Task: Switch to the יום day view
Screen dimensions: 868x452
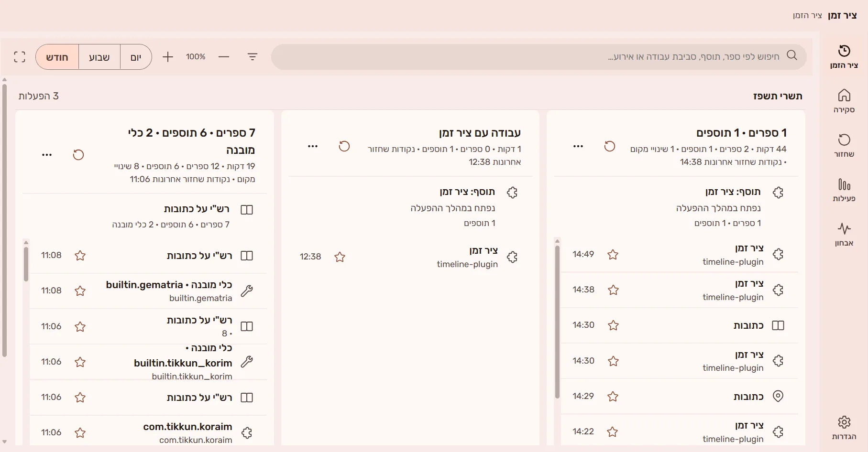Action: tap(136, 57)
